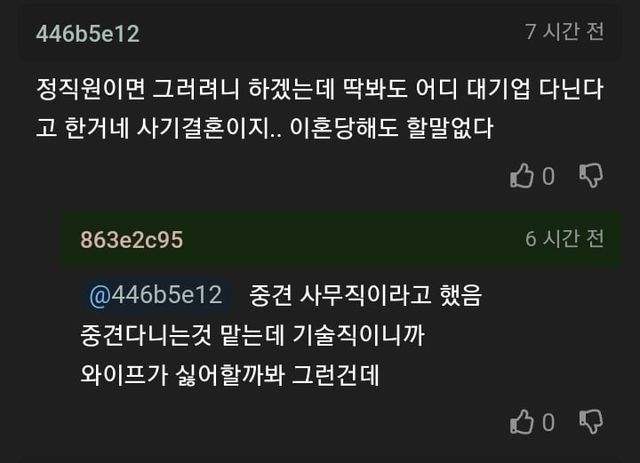Click the reply text "중견 사무직이라고 했음"
The width and height of the screenshot is (640, 463).
pyautogui.click(x=362, y=296)
